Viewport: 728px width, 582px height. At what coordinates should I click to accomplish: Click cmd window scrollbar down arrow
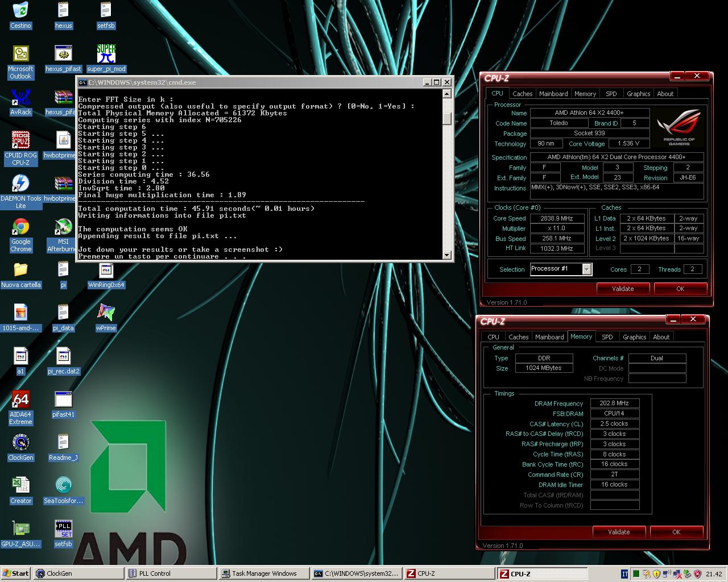tap(447, 255)
